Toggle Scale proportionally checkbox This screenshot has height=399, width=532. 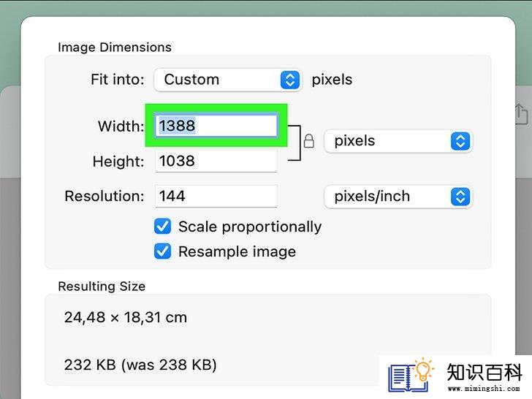point(162,227)
